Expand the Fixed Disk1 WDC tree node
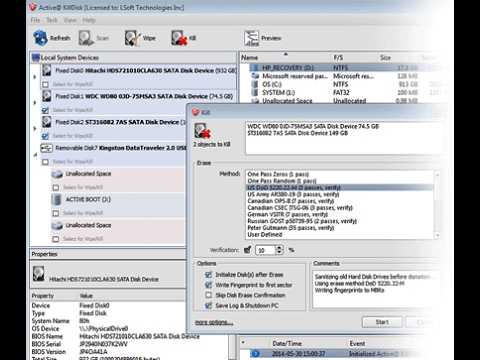Screen dimensions: 480x360 coord(35,103)
